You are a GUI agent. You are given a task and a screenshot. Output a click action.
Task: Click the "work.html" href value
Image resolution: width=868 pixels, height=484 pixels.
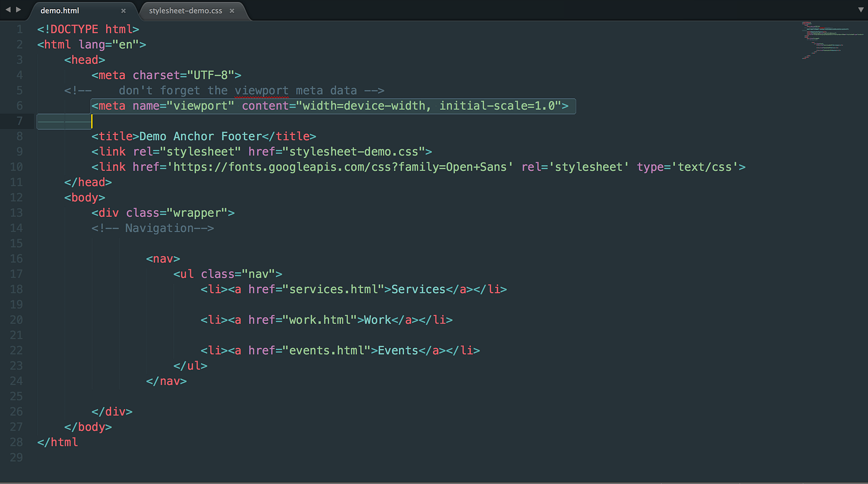tap(320, 320)
